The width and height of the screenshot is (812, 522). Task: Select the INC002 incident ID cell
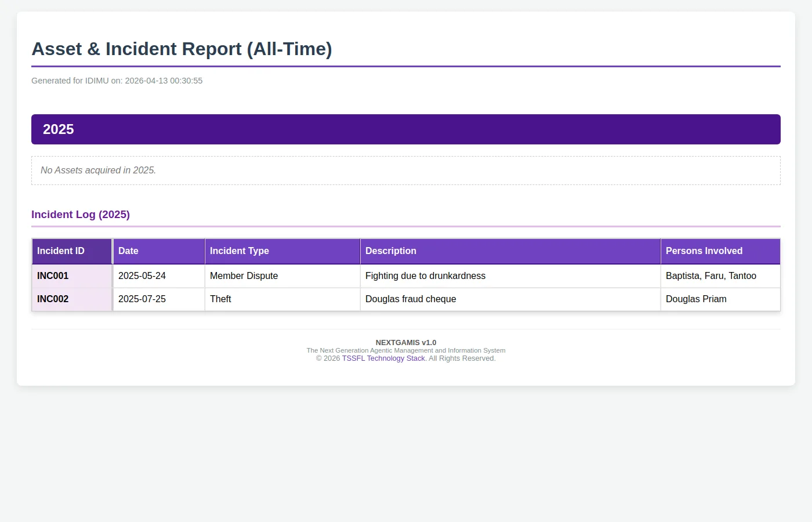[72, 299]
